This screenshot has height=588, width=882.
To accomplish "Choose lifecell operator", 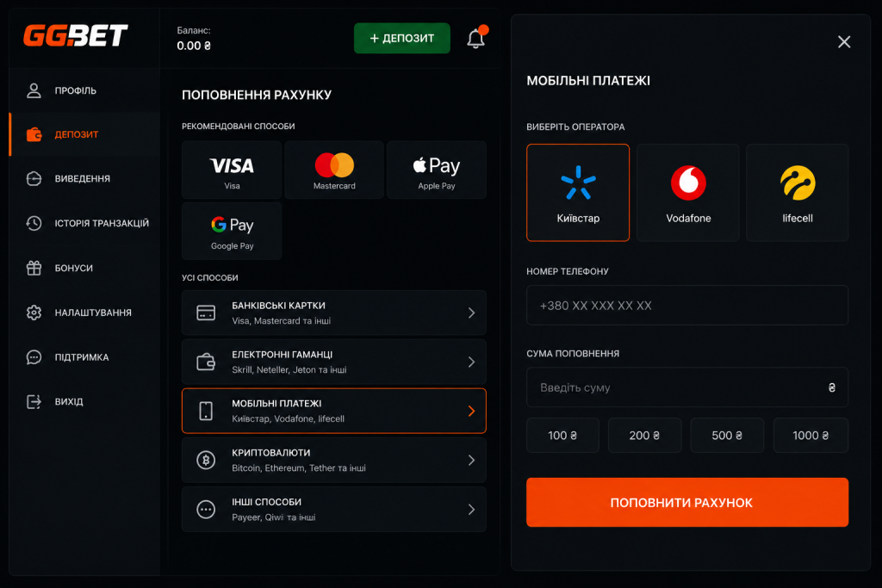I will pos(797,193).
